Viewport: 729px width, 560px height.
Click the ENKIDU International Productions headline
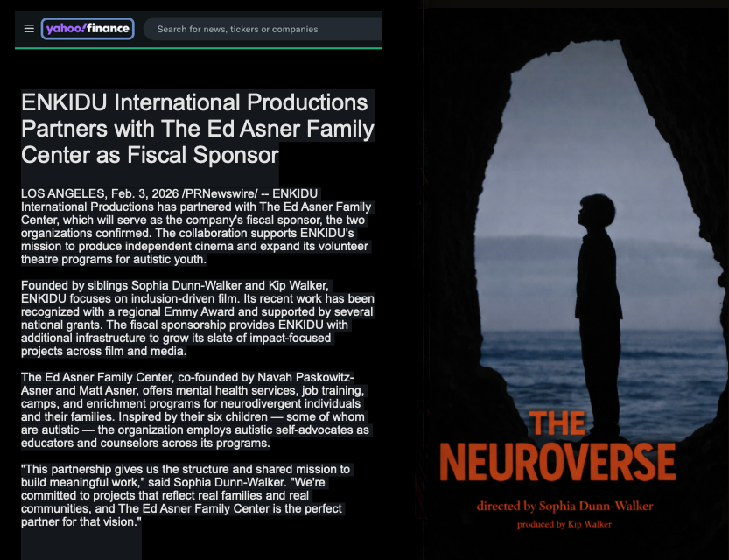tap(198, 129)
